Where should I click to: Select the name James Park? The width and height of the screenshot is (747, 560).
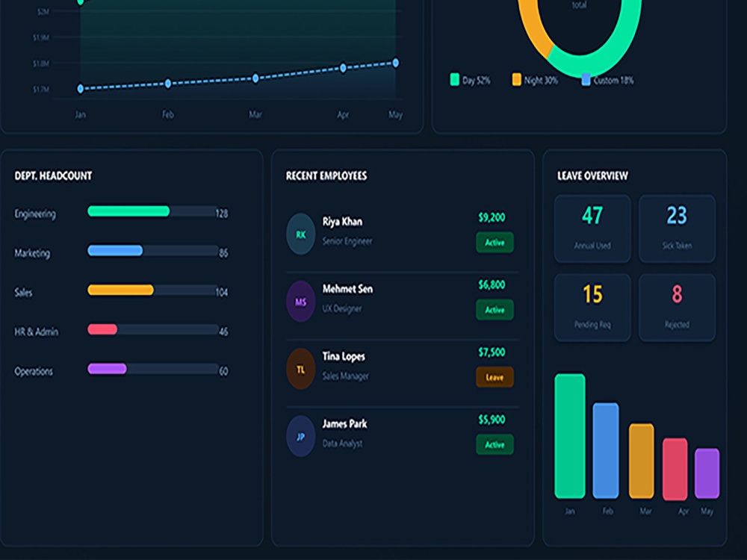[344, 424]
